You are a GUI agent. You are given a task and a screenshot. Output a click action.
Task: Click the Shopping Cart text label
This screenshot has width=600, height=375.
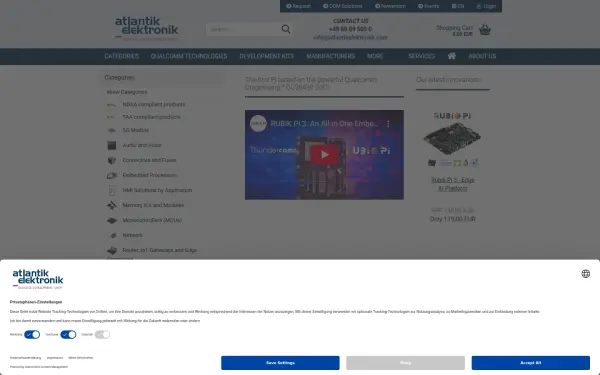454,28
